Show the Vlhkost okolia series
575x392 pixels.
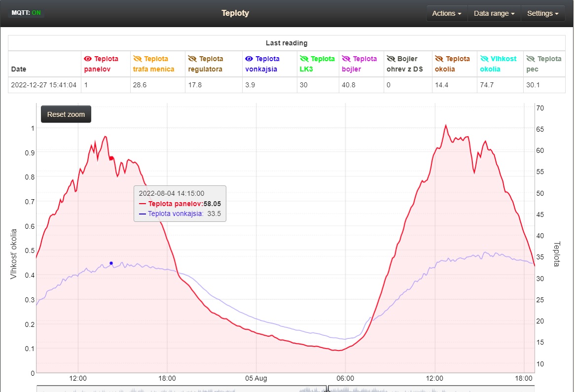(x=484, y=59)
